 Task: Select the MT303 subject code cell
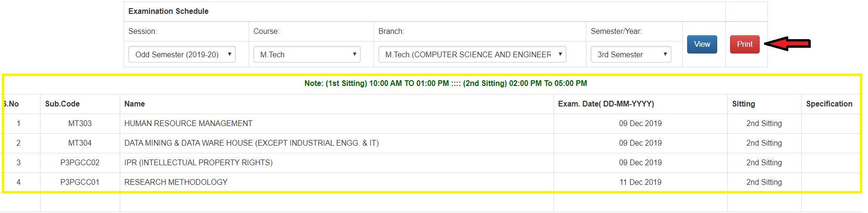click(80, 124)
